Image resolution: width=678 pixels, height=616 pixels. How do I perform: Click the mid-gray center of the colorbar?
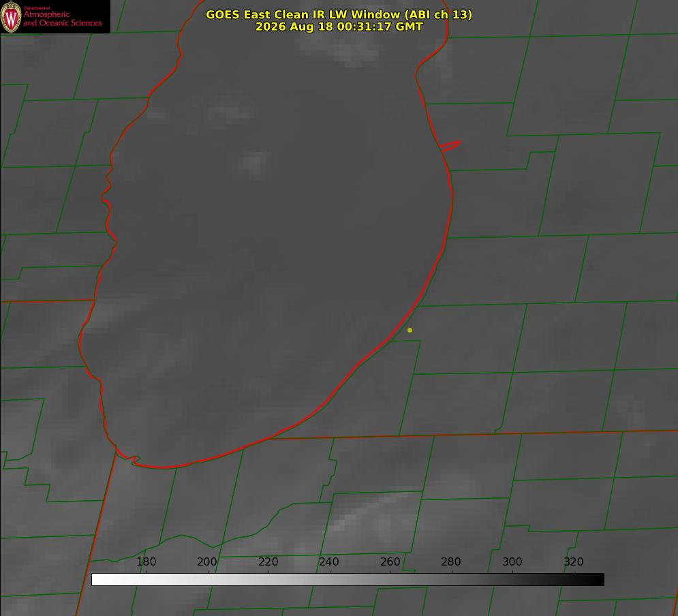348,580
